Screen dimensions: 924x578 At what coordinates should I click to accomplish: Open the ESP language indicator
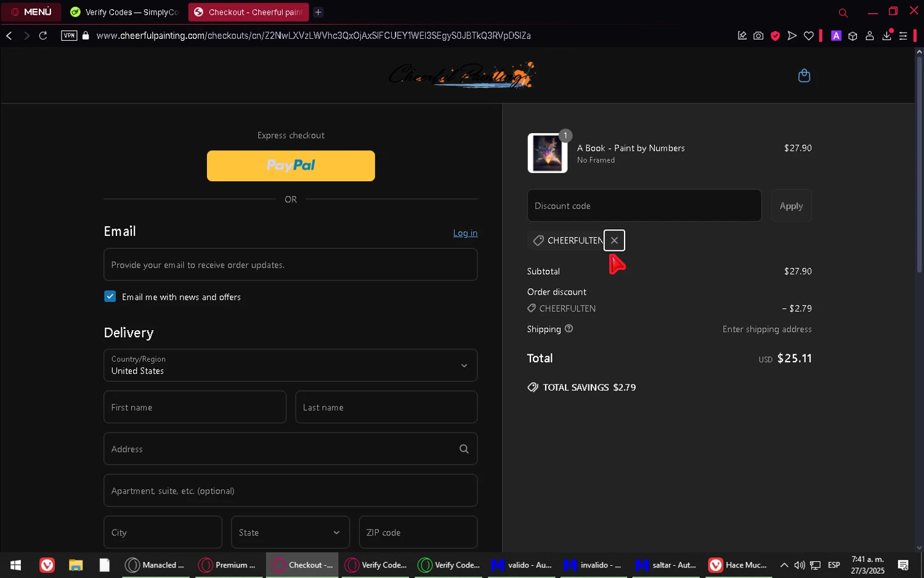click(x=834, y=565)
